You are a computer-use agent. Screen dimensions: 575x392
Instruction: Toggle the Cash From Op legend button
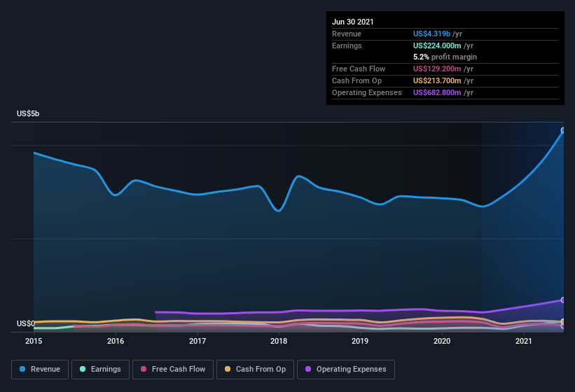(255, 370)
